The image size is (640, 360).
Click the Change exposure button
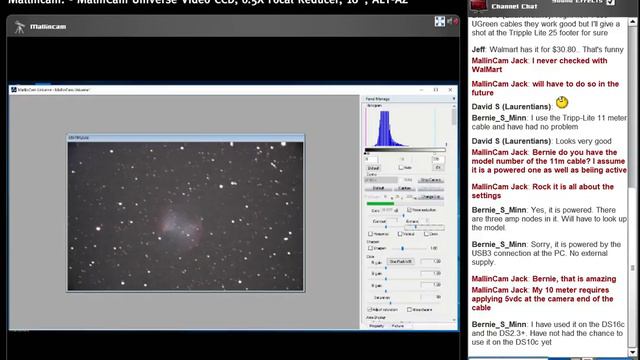coord(431,197)
